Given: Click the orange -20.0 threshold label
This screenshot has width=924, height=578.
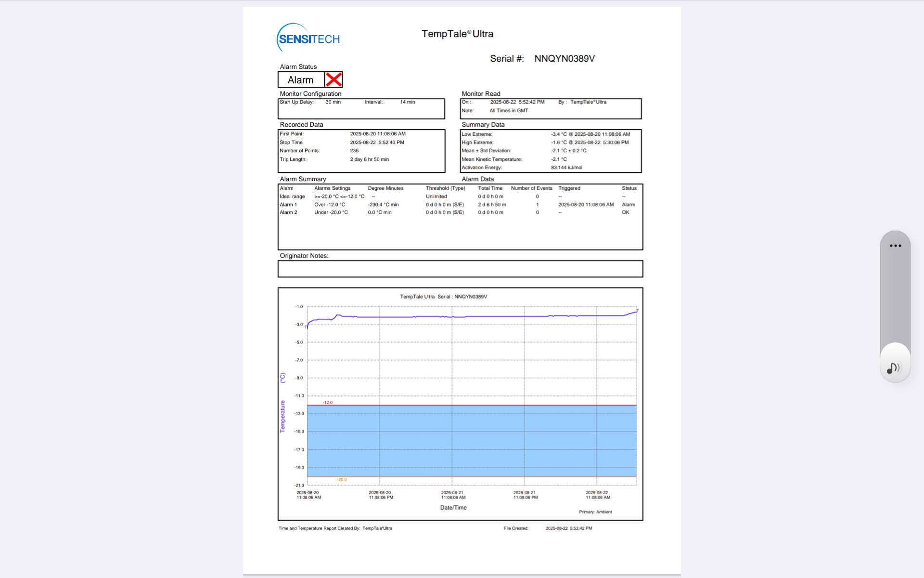Looking at the screenshot, I should [x=342, y=480].
